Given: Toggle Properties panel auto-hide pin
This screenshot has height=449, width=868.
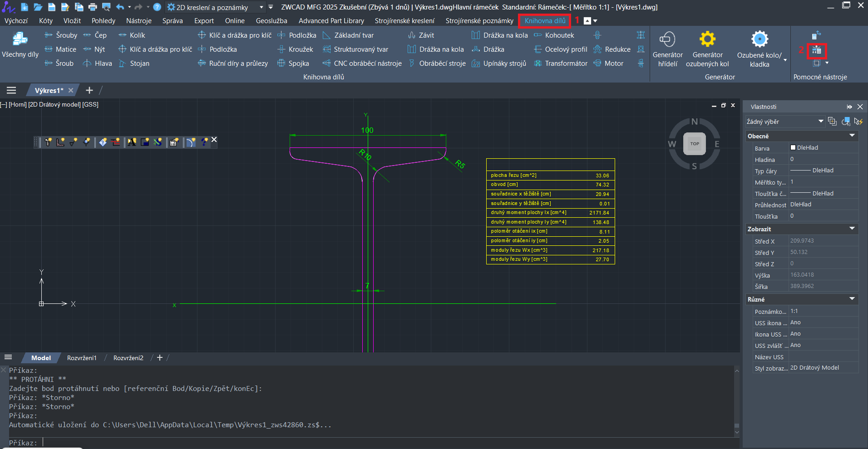Looking at the screenshot, I should [849, 107].
